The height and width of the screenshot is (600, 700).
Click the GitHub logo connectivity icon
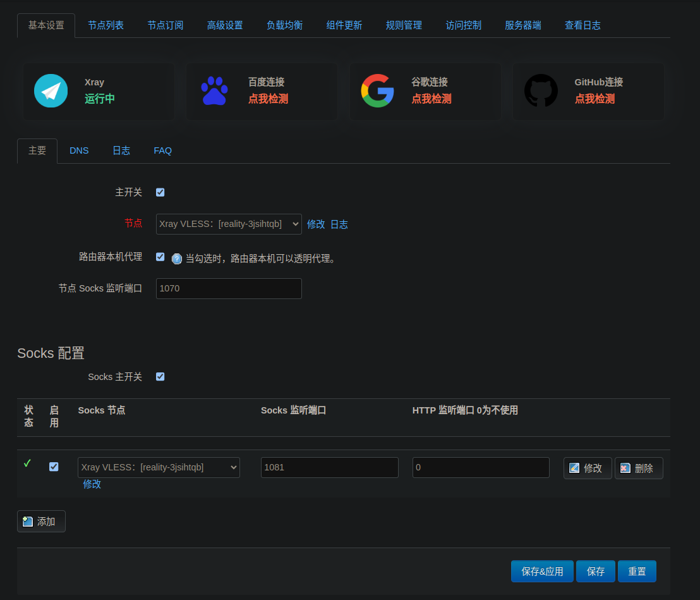pyautogui.click(x=540, y=90)
